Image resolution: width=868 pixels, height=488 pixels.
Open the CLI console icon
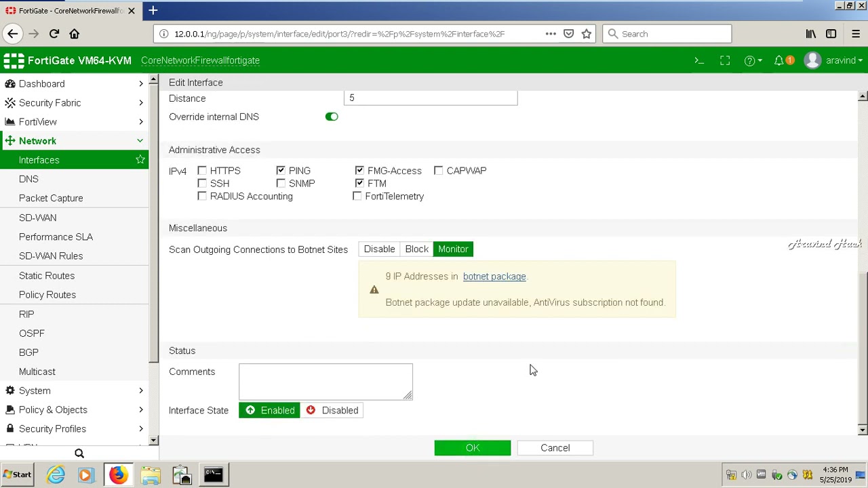pyautogui.click(x=699, y=60)
